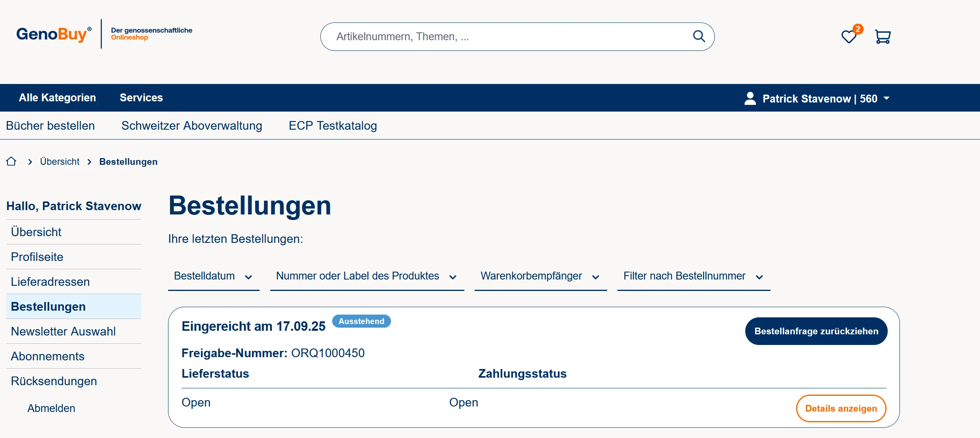Open the Alle Kategorien menu
980x438 pixels.
click(x=58, y=98)
